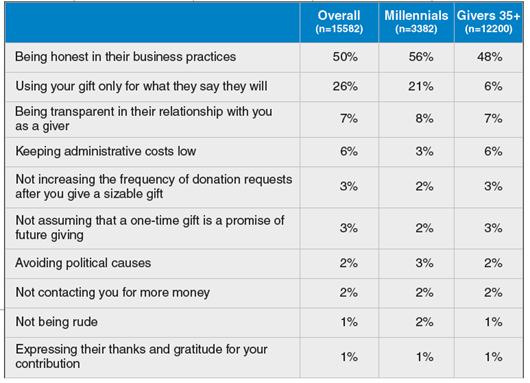Screen dimensions: 530x383
Task: Select the Overall column header
Action: 339,22
